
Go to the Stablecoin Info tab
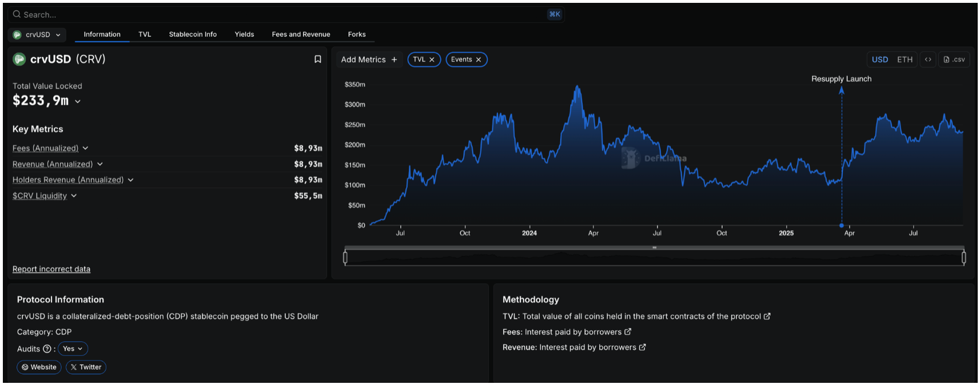click(193, 34)
